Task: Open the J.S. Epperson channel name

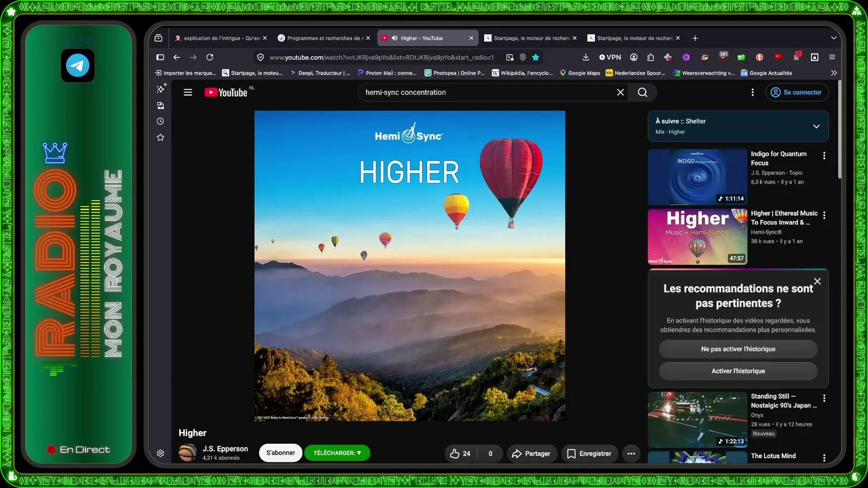Action: coord(225,449)
